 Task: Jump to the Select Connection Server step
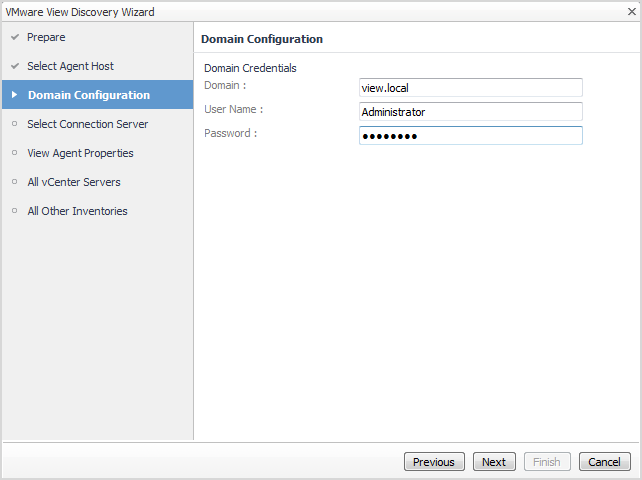point(87,124)
